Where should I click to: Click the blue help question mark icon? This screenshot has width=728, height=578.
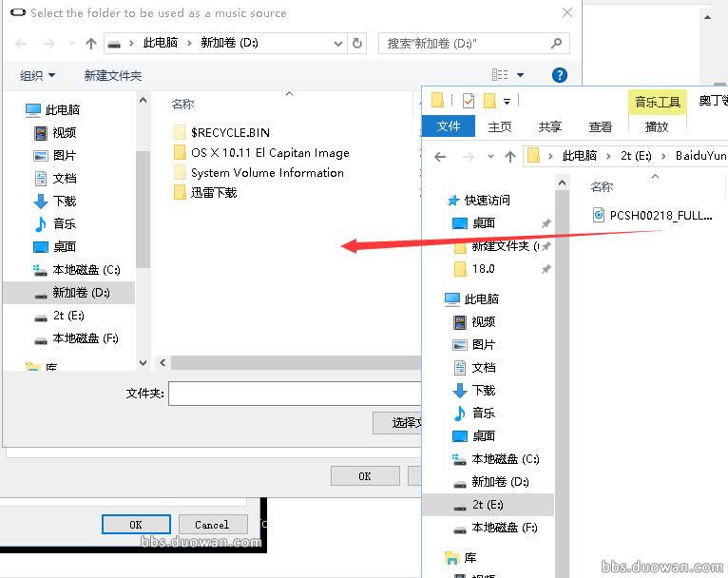(560, 75)
